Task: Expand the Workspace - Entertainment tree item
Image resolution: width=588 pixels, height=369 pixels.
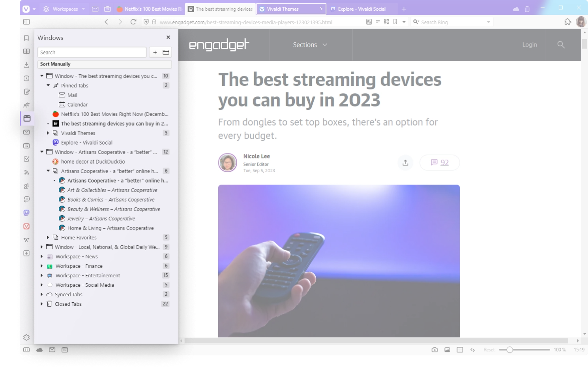Action: pyautogui.click(x=41, y=275)
